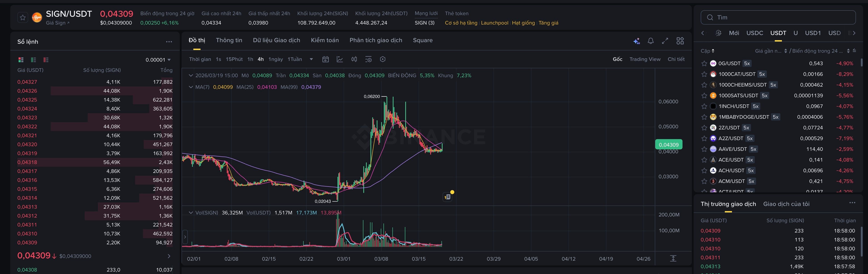Screen dimensions: 868x274
Task: Open the chart layout grid icon
Action: click(x=680, y=41)
